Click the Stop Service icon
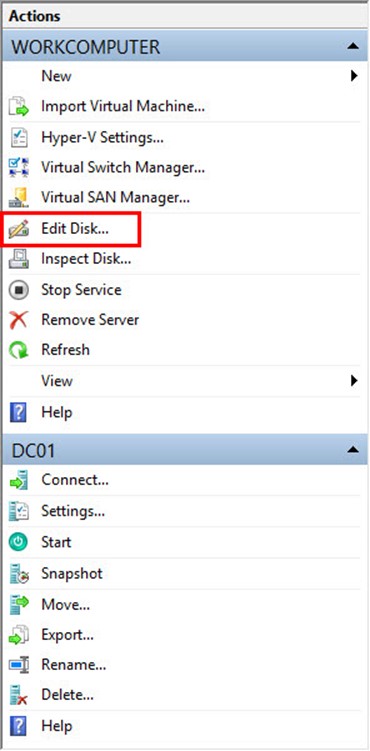This screenshot has height=751, width=370. coord(19,290)
